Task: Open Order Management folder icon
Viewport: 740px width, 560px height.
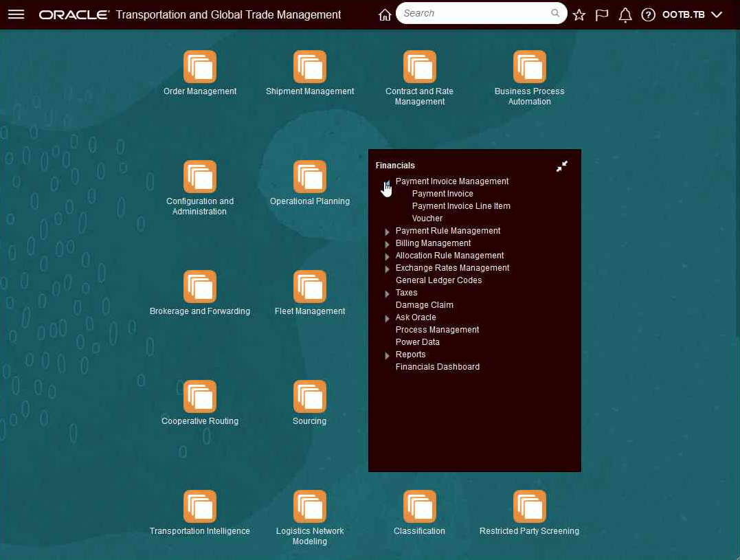Action: (200, 67)
